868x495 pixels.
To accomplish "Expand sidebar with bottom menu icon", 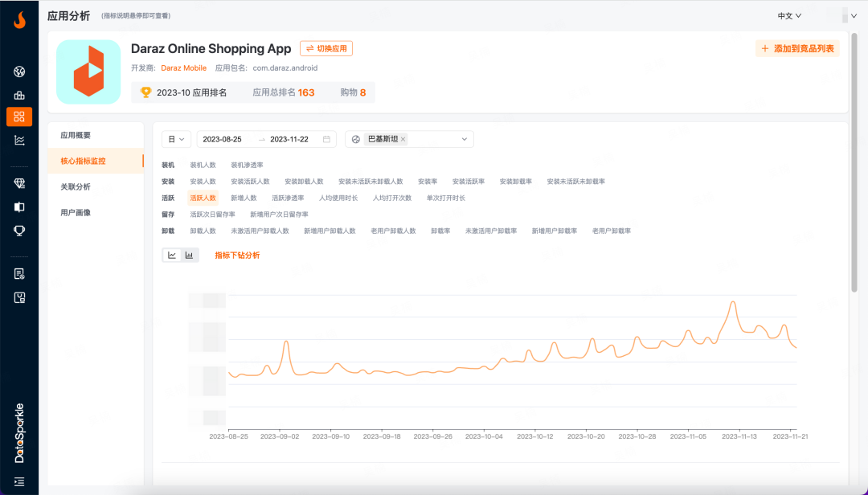I will coord(19,481).
